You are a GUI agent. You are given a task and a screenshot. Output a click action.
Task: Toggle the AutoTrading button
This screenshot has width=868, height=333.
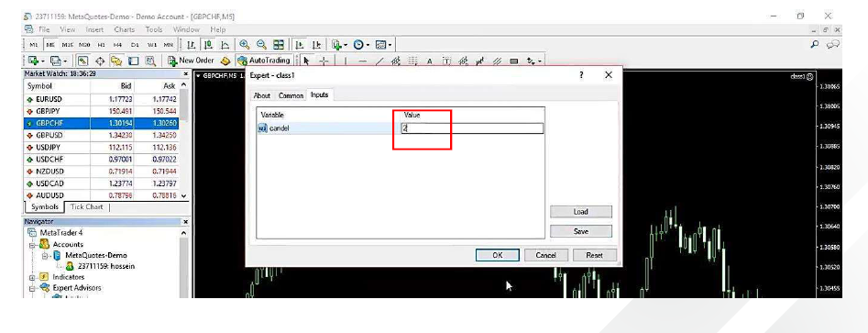click(x=264, y=61)
